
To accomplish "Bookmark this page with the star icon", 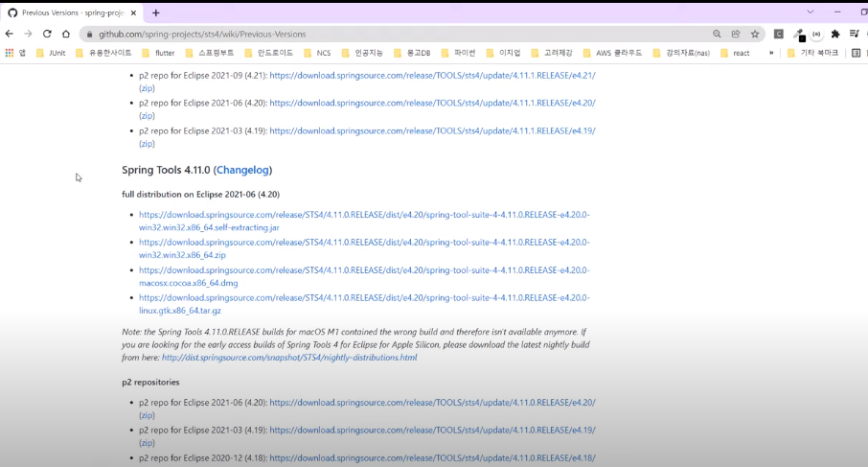I will click(x=755, y=34).
